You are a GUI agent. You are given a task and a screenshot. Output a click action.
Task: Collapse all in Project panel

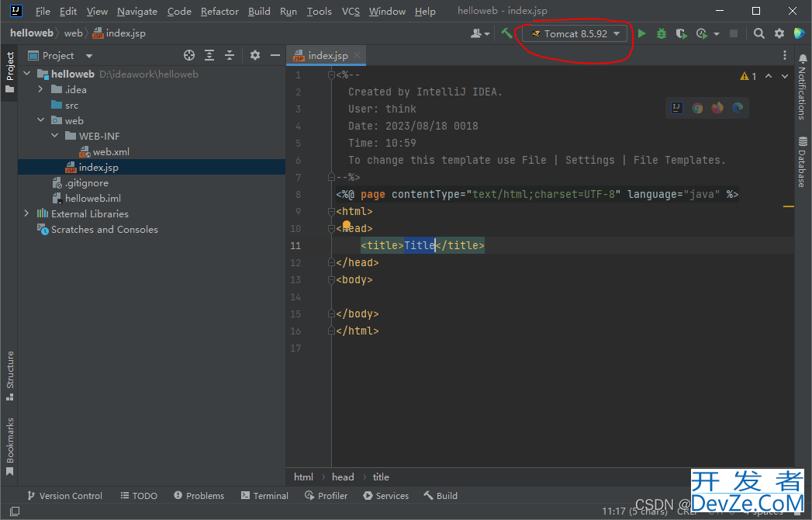click(230, 55)
